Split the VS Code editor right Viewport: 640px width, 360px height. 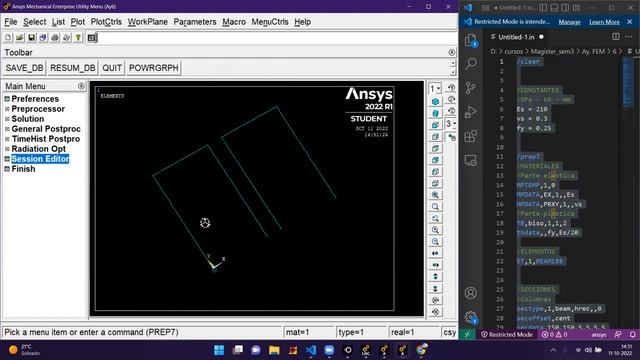[616, 37]
